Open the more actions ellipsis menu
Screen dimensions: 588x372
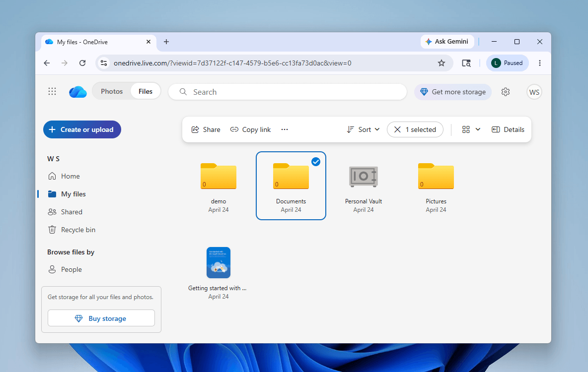[x=285, y=129]
